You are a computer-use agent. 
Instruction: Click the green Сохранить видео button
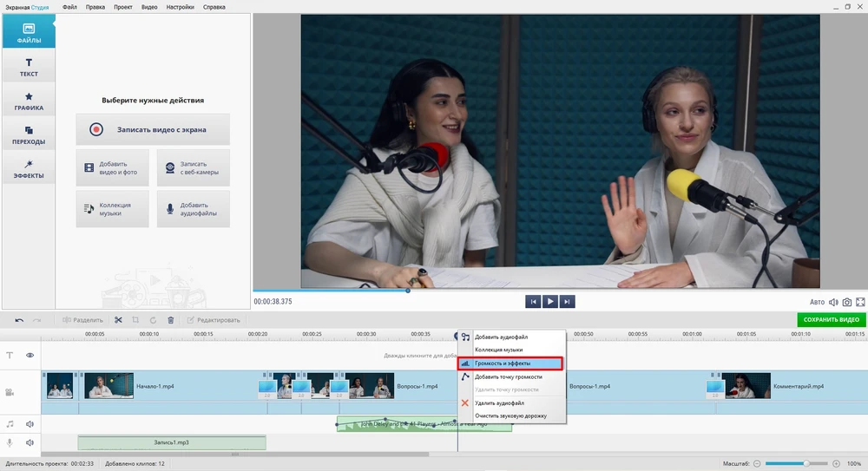[832, 320]
